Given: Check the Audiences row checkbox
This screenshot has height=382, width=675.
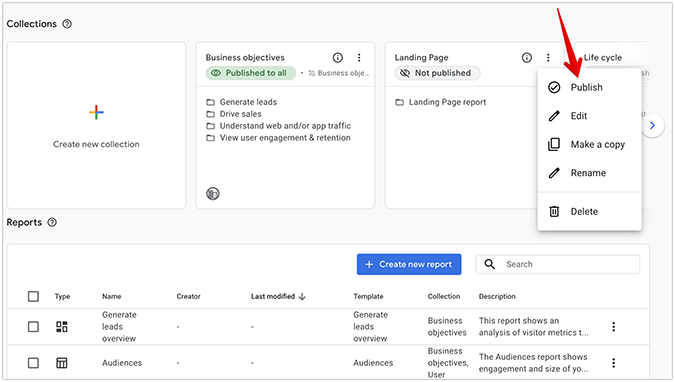Looking at the screenshot, I should [x=33, y=363].
